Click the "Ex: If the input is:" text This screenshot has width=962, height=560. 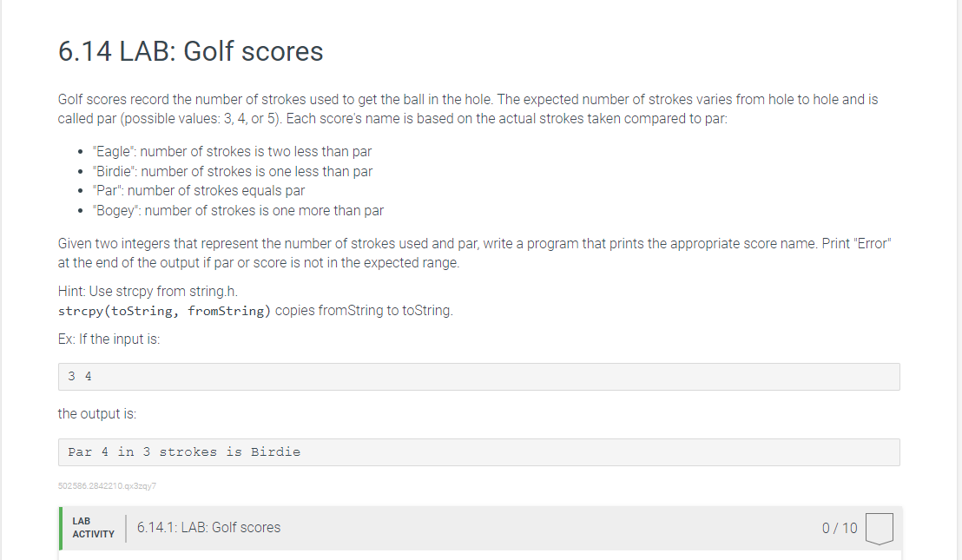(x=109, y=339)
